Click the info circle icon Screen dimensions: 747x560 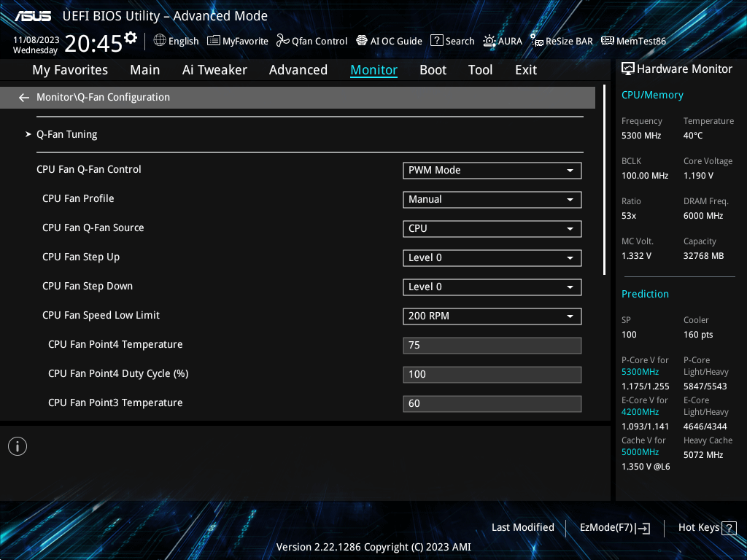[x=18, y=446]
